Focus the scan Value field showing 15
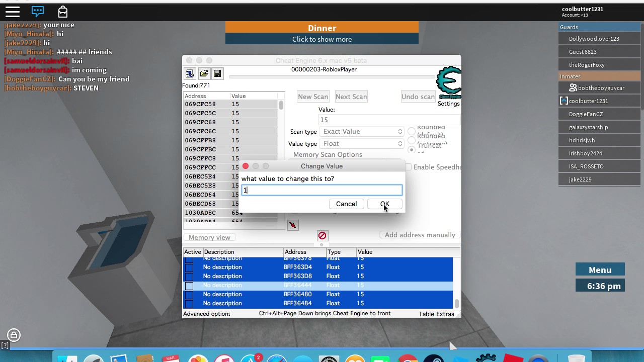 389,120
